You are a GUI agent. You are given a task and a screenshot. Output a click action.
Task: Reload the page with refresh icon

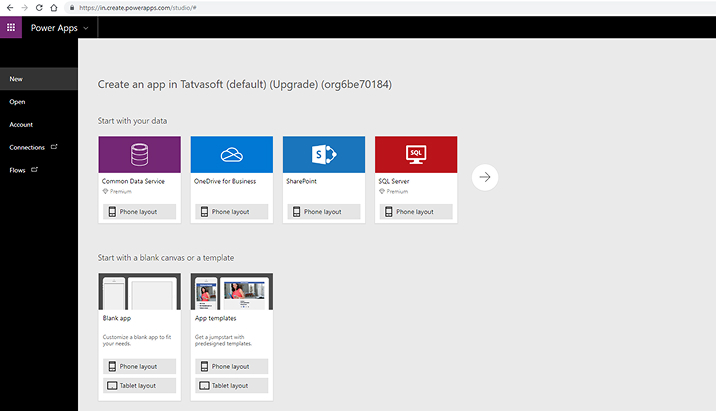pos(39,8)
